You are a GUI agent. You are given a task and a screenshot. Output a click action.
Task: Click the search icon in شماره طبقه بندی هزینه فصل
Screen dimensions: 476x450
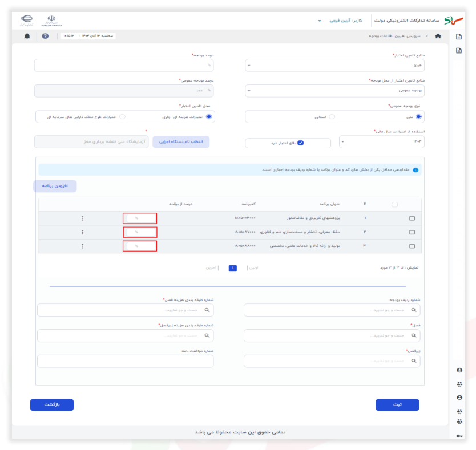207,310
